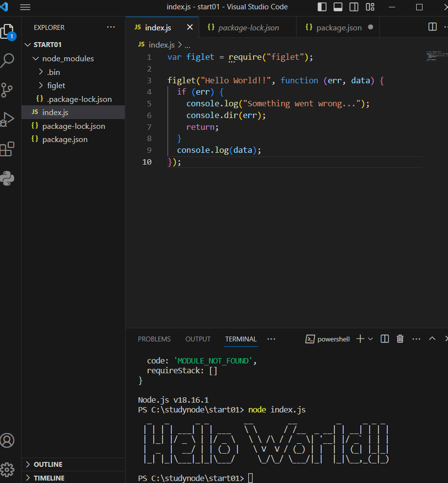Open the Explorer view in activity bar
This screenshot has height=483, width=448.
click(x=7, y=31)
